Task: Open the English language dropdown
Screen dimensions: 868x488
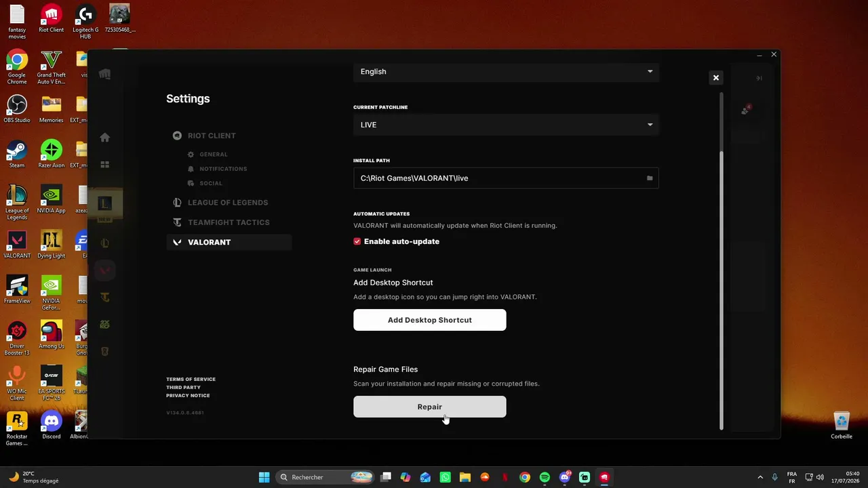Action: pyautogui.click(x=506, y=71)
